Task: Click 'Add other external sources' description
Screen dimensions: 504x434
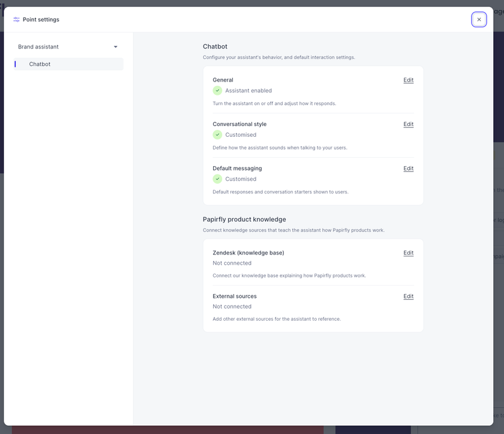Action: (x=276, y=319)
